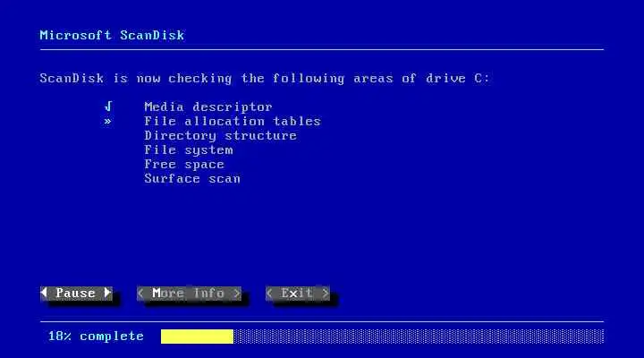The height and width of the screenshot is (358, 644).
Task: Click the yellow progress bar
Action: (197, 337)
